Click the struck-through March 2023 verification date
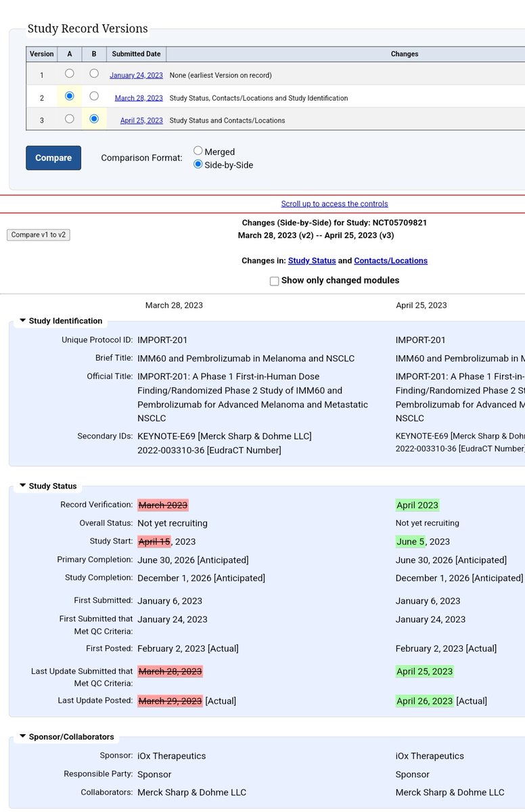This screenshot has height=812, width=525. point(162,505)
